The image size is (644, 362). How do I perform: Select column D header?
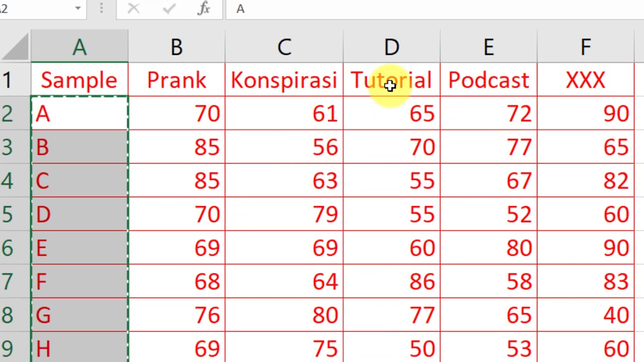tap(392, 47)
